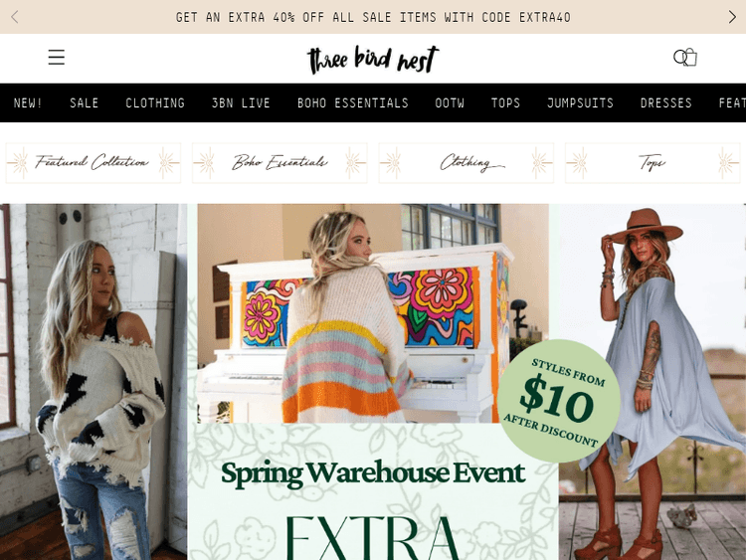746x560 pixels.
Task: Select JUMPSUITS category
Action: click(580, 102)
